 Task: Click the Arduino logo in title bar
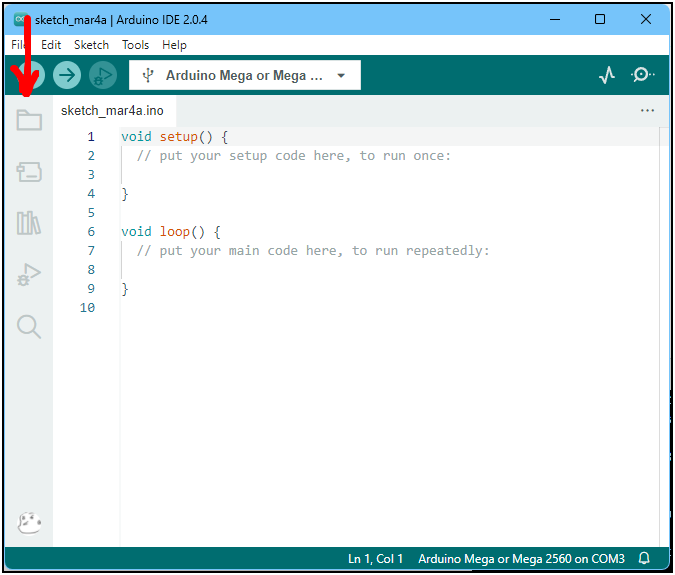20,19
